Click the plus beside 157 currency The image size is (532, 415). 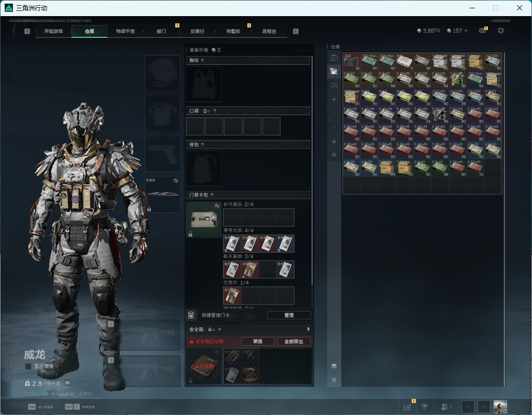pos(466,31)
